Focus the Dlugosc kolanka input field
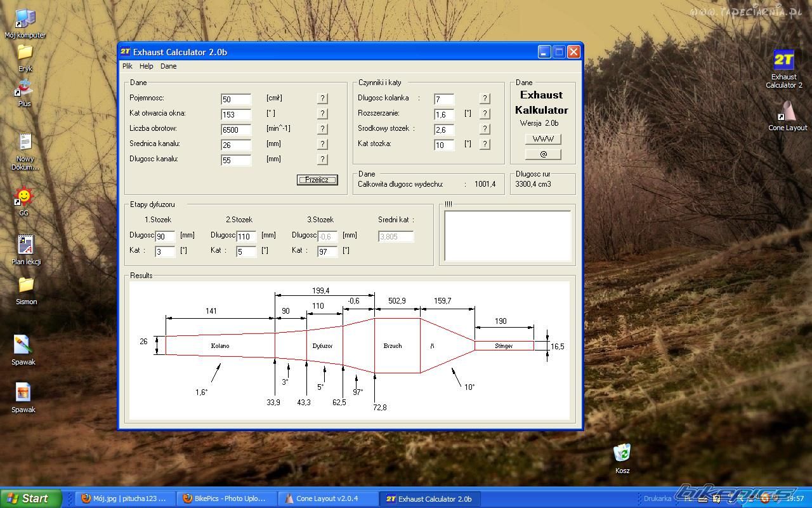Image resolution: width=812 pixels, height=508 pixels. click(444, 100)
